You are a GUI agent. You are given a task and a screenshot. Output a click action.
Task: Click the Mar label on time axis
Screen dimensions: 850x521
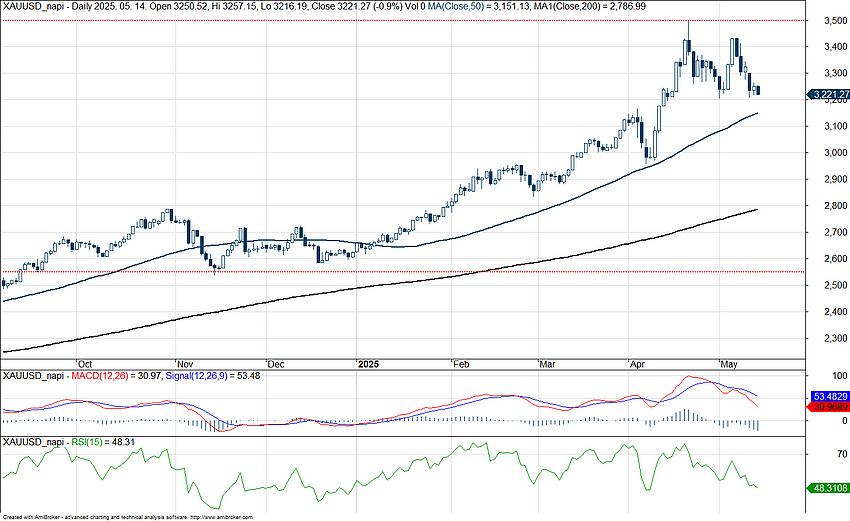548,364
